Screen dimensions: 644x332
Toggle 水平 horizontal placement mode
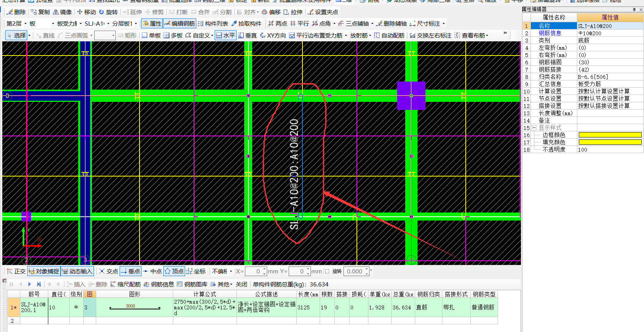225,35
